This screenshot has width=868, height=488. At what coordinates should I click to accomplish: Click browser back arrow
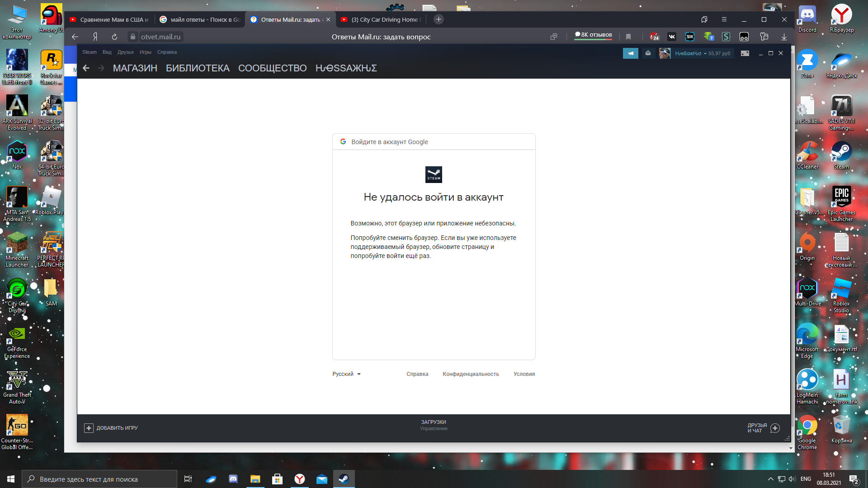click(x=75, y=37)
